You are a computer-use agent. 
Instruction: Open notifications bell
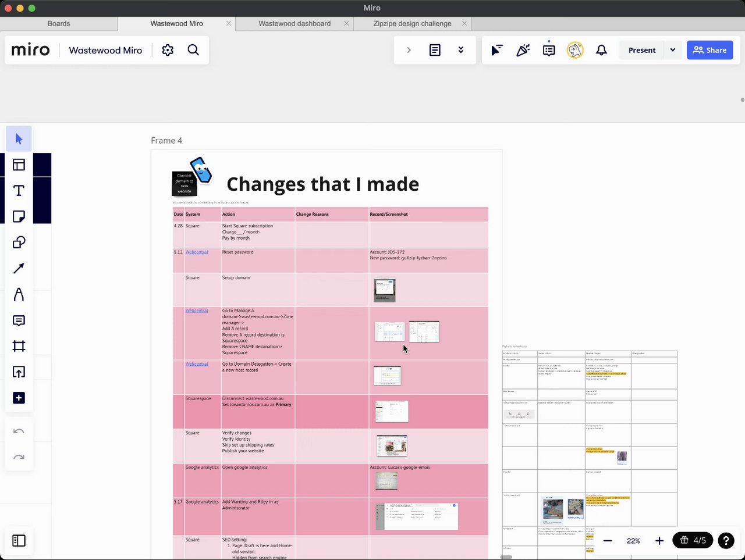(x=601, y=50)
